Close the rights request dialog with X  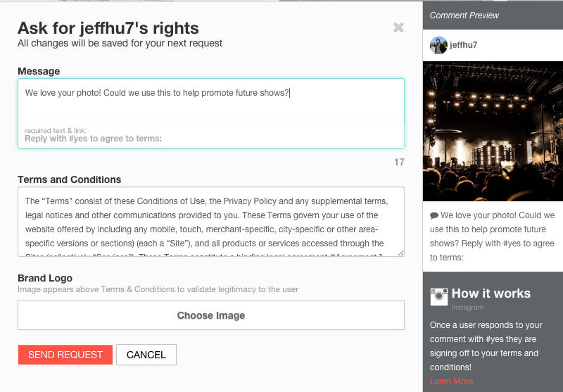[398, 27]
